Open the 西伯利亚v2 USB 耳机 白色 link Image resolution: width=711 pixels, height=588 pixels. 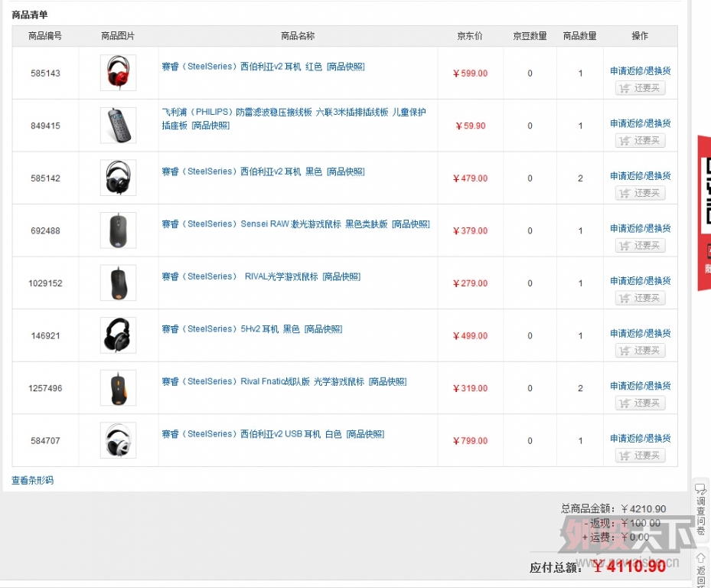pyautogui.click(x=252, y=434)
